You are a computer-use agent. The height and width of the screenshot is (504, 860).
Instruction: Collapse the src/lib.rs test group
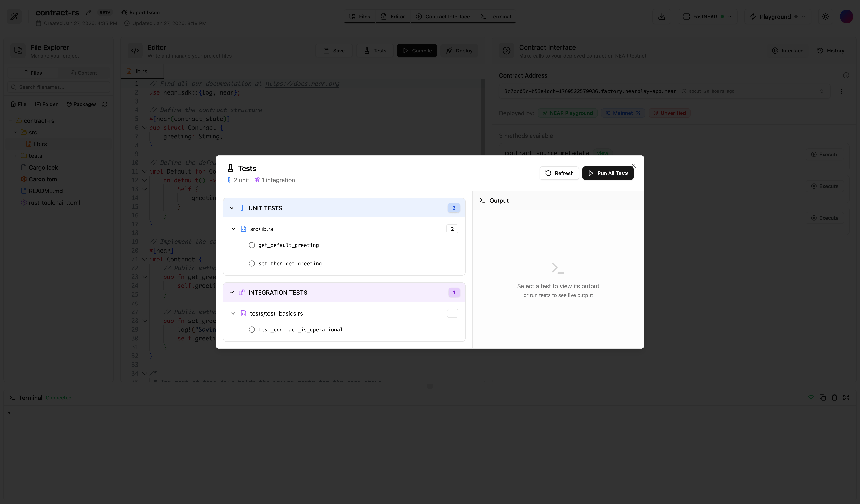tap(233, 229)
